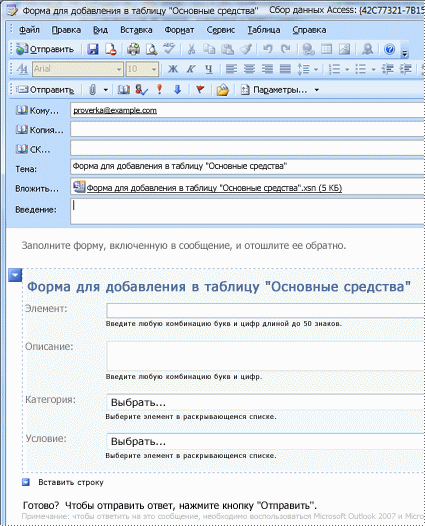Screen dimensions: 425x526
Task: Justify text alignment
Action: point(285,69)
